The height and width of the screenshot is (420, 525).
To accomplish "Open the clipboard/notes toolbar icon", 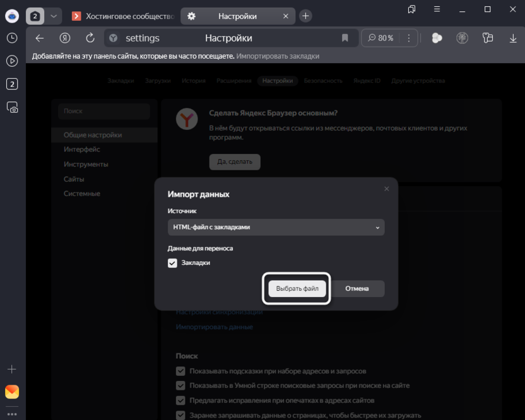I will pyautogui.click(x=488, y=38).
